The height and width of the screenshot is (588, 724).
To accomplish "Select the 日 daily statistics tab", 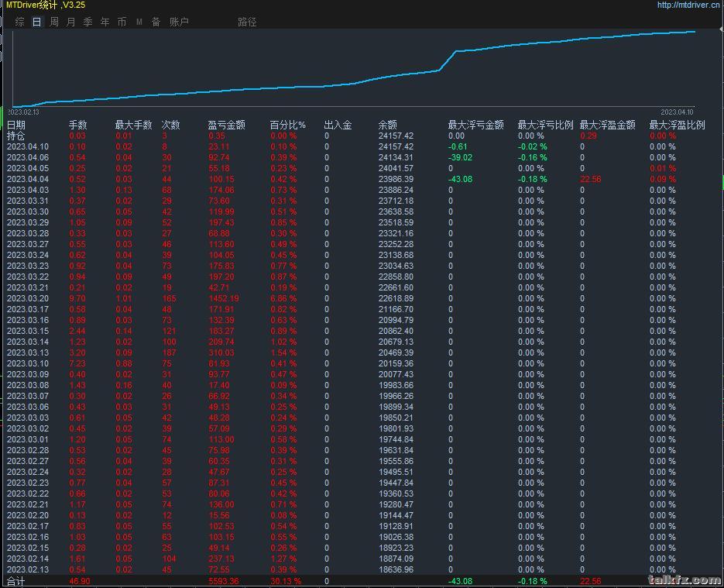I will [36, 22].
